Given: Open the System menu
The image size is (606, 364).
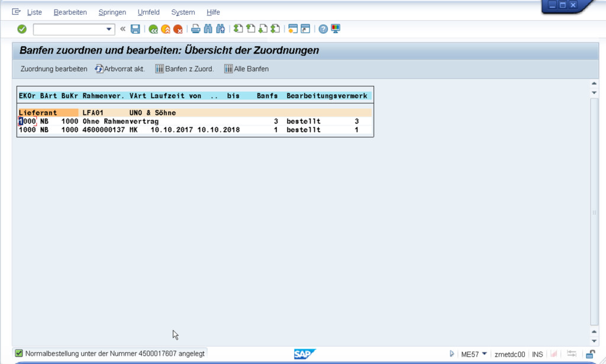Looking at the screenshot, I should 183,12.
